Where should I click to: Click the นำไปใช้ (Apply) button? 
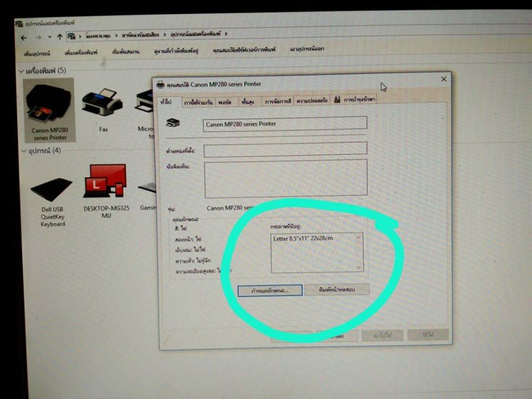[x=382, y=335]
